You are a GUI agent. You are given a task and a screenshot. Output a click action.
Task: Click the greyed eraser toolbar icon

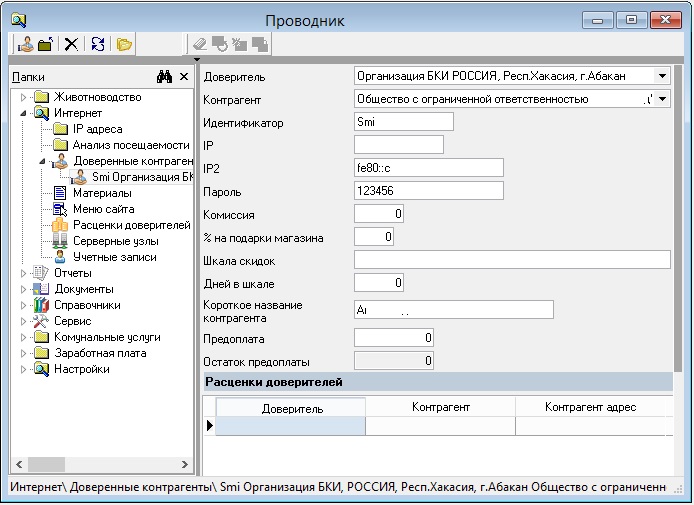point(200,44)
